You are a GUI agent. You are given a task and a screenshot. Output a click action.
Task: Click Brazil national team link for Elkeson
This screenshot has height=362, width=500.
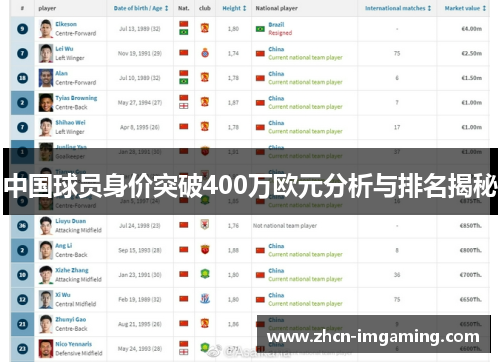tap(276, 24)
